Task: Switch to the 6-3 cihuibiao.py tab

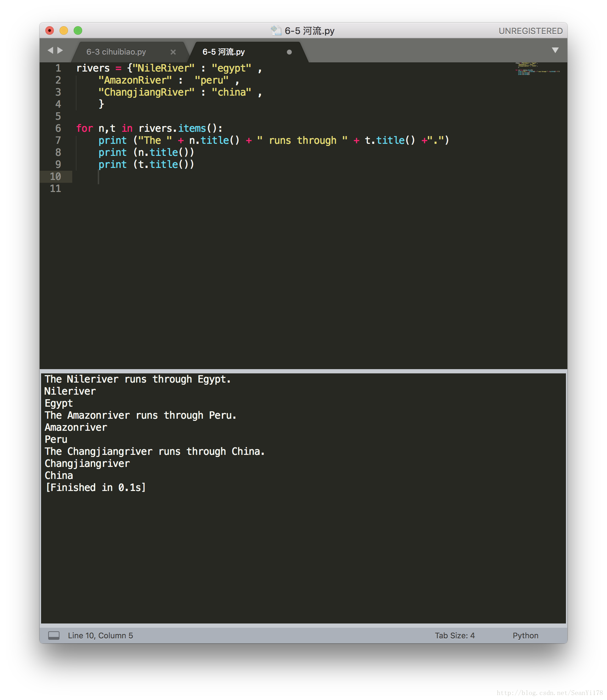Action: tap(116, 52)
